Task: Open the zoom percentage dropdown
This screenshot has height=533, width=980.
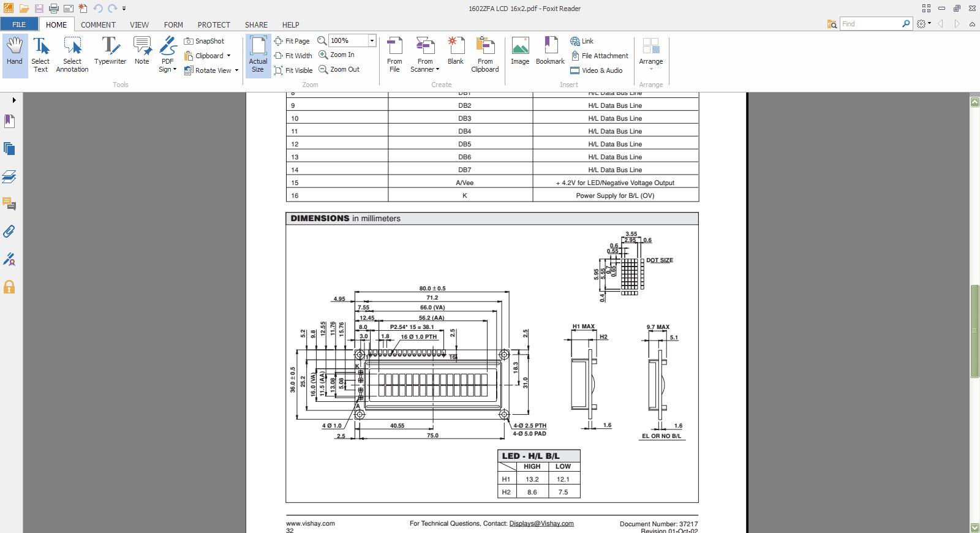Action: tap(371, 40)
